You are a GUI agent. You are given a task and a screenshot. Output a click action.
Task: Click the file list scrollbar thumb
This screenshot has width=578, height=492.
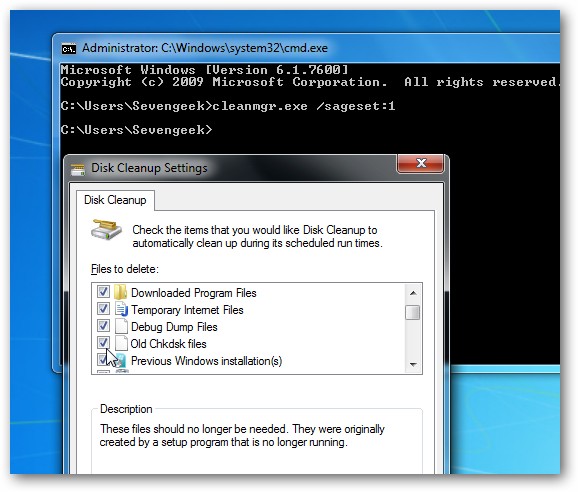pos(412,313)
